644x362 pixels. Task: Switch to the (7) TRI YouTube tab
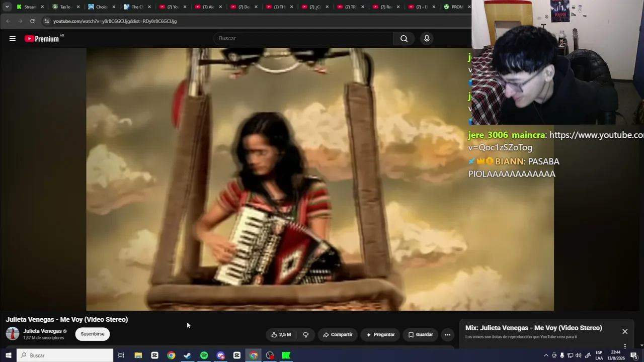351,7
